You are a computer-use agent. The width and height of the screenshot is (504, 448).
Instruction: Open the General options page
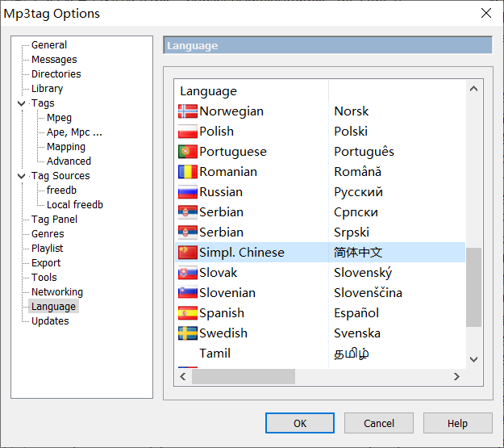(49, 44)
